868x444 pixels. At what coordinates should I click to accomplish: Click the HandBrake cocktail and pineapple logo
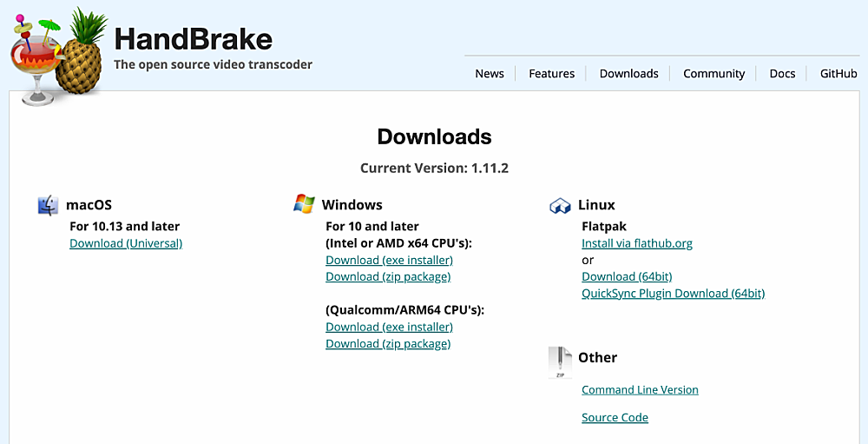click(x=58, y=56)
